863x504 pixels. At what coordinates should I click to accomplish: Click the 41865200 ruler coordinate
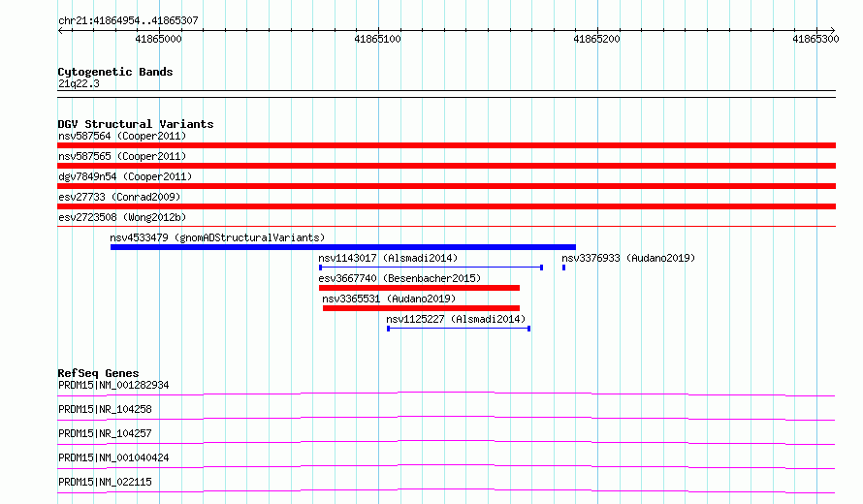click(596, 39)
